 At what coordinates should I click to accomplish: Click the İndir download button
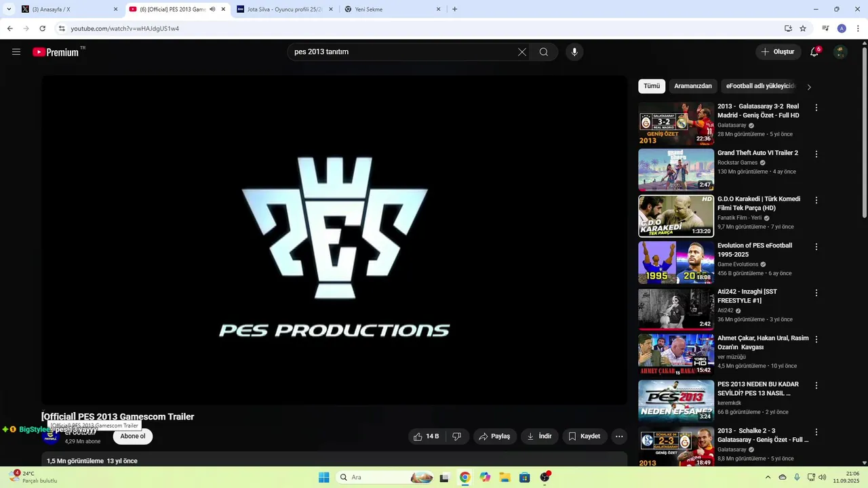[540, 436]
